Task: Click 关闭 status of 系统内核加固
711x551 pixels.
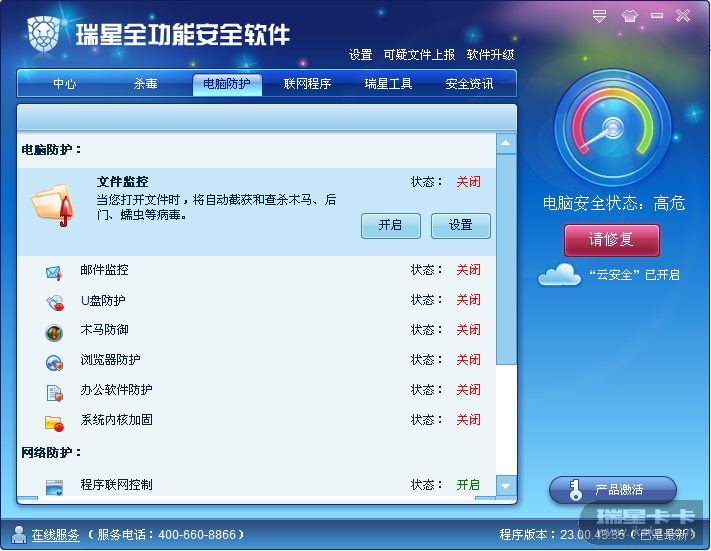Action: click(x=468, y=419)
